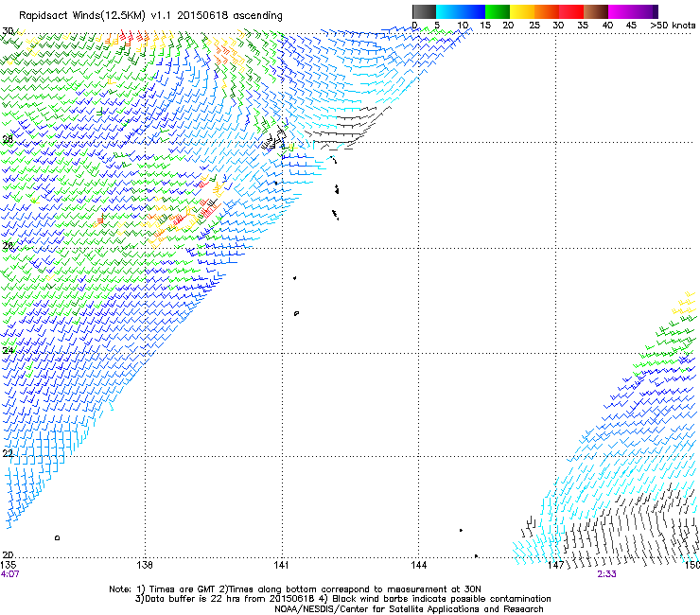Click the green 15-20 knots color segment
This screenshot has width=700, height=615.
[498, 11]
